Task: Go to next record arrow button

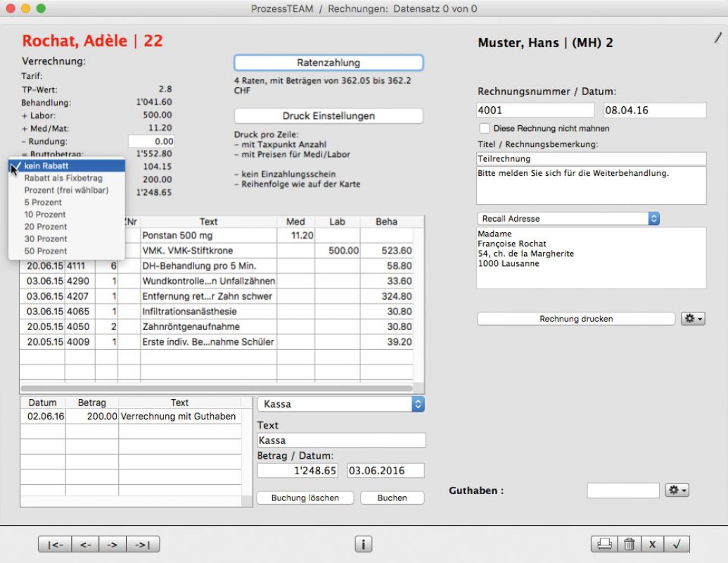Action: [x=113, y=543]
